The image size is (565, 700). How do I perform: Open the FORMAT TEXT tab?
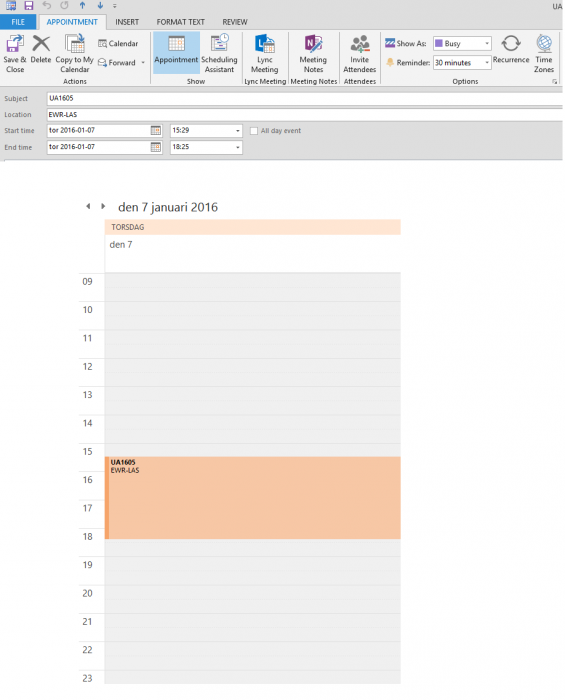pyautogui.click(x=180, y=22)
